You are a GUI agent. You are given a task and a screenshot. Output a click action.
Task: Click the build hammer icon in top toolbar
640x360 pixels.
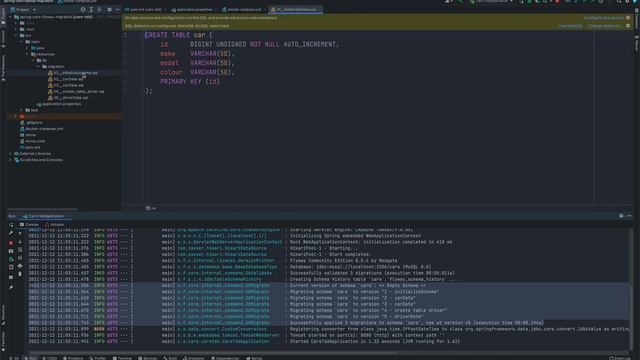point(460,2)
